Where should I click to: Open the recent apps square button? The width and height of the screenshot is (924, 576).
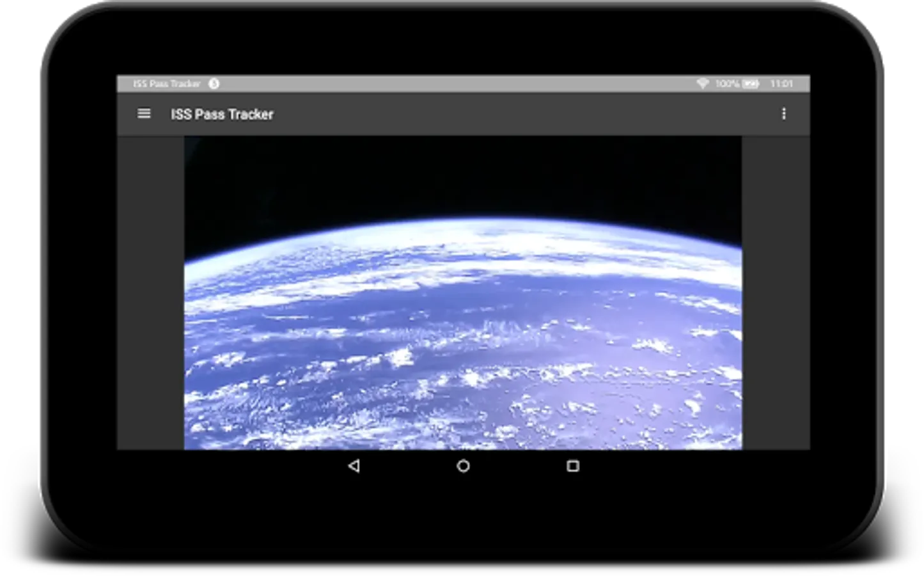click(573, 466)
